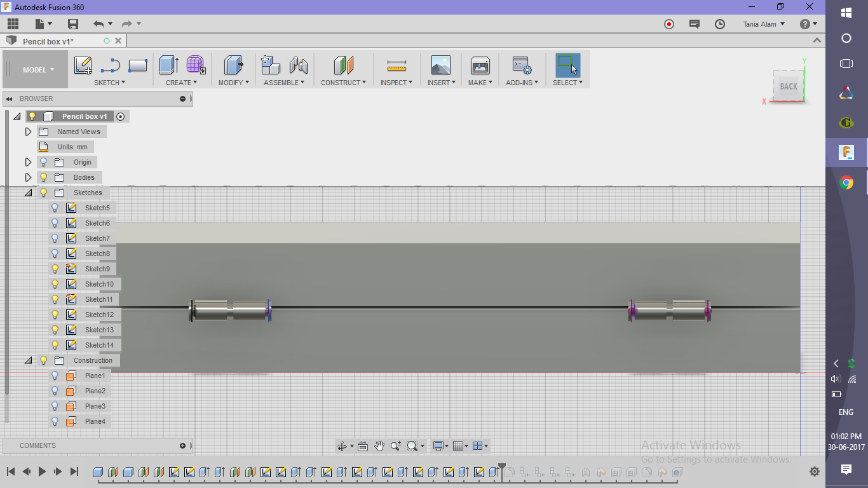Viewport: 868px width, 488px height.
Task: Open the CREATE menu
Action: [x=181, y=83]
